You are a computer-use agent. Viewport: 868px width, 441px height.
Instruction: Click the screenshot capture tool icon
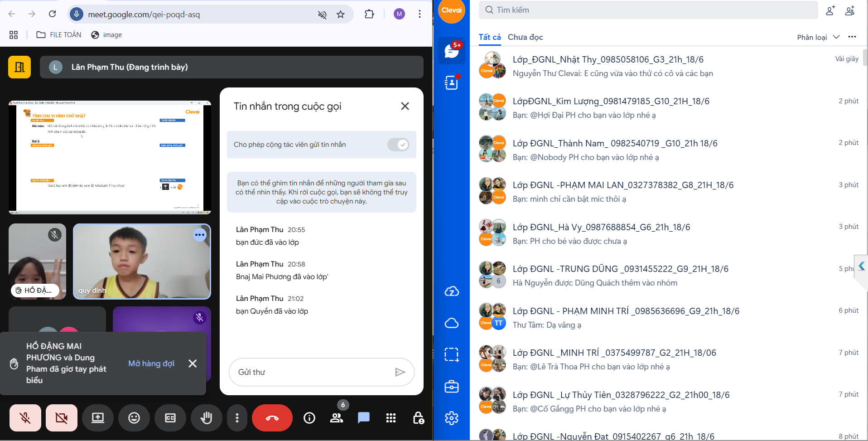tap(452, 354)
